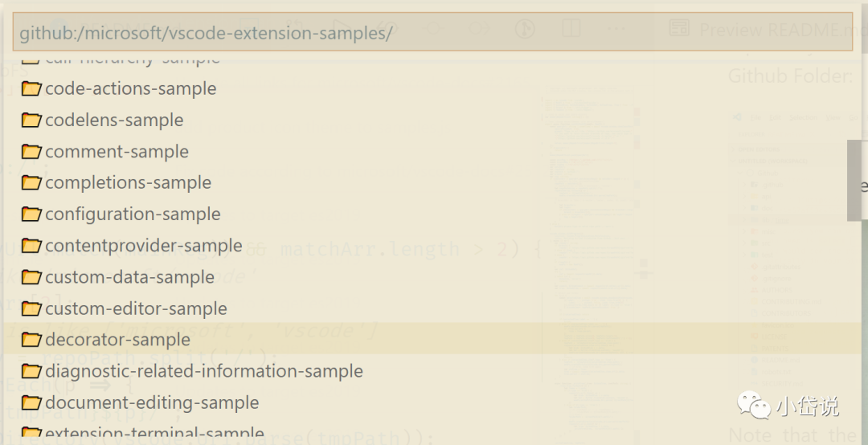This screenshot has width=868, height=445.
Task: Pick the extension-terminal-sample entry
Action: (432, 432)
